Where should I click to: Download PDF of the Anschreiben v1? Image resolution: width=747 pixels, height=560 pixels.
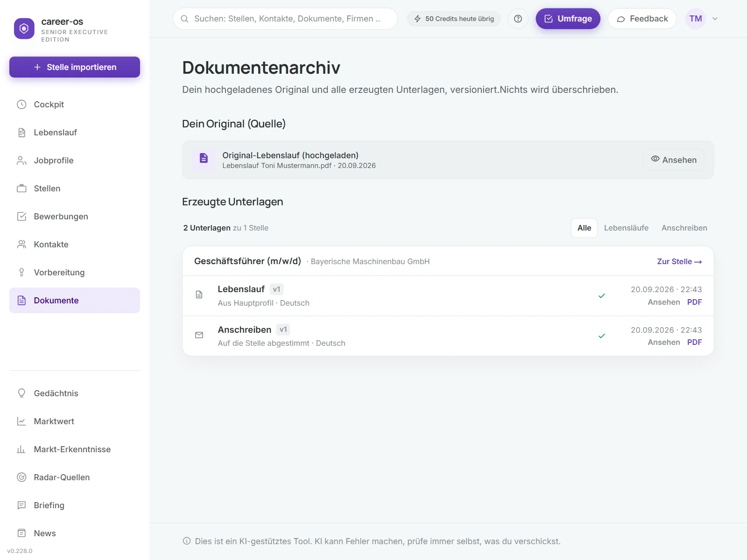tap(694, 342)
